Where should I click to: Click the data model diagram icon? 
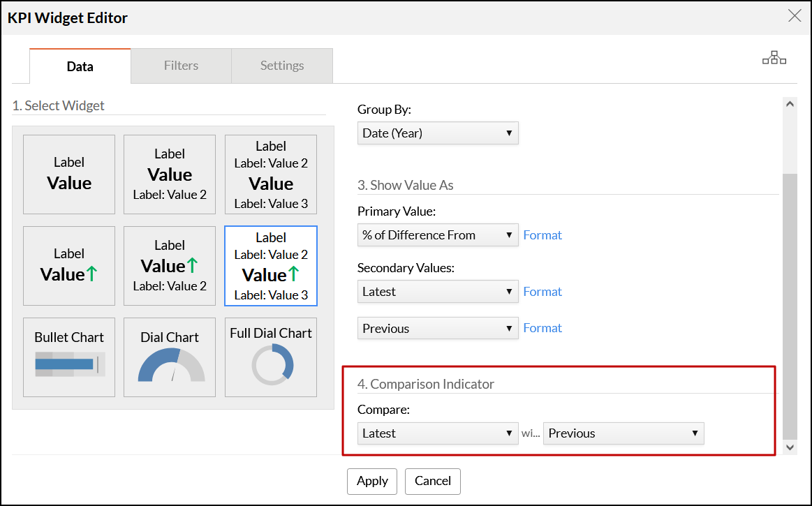pyautogui.click(x=774, y=59)
